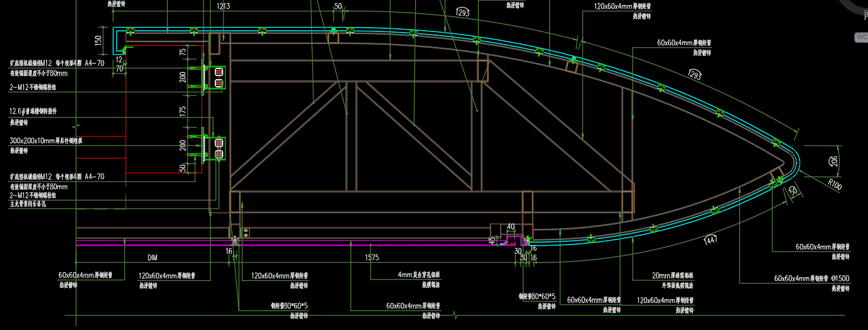Click the 4mm复合穿孔铝板 annotation

(x=419, y=275)
